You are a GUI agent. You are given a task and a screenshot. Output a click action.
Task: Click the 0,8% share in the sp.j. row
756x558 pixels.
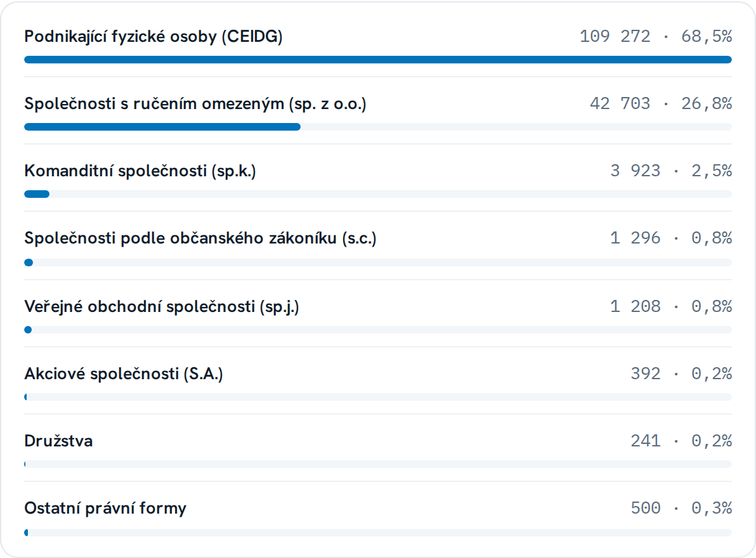(712, 306)
